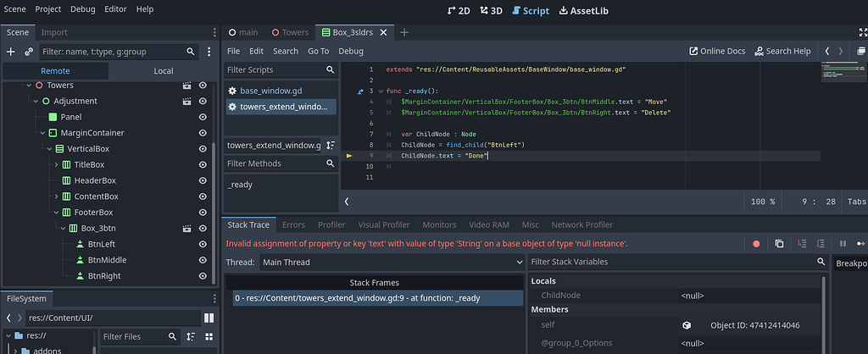The width and height of the screenshot is (868, 354).
Task: Hide the Panel node
Action: [203, 117]
